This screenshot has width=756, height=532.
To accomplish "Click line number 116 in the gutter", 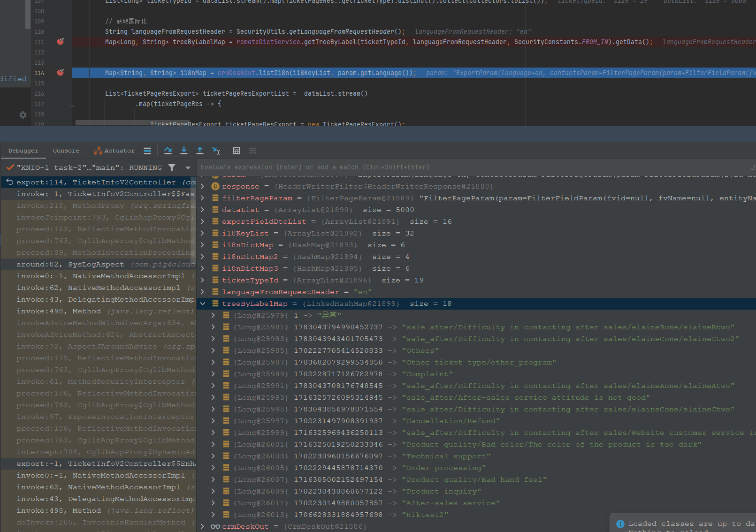I will pyautogui.click(x=39, y=94).
